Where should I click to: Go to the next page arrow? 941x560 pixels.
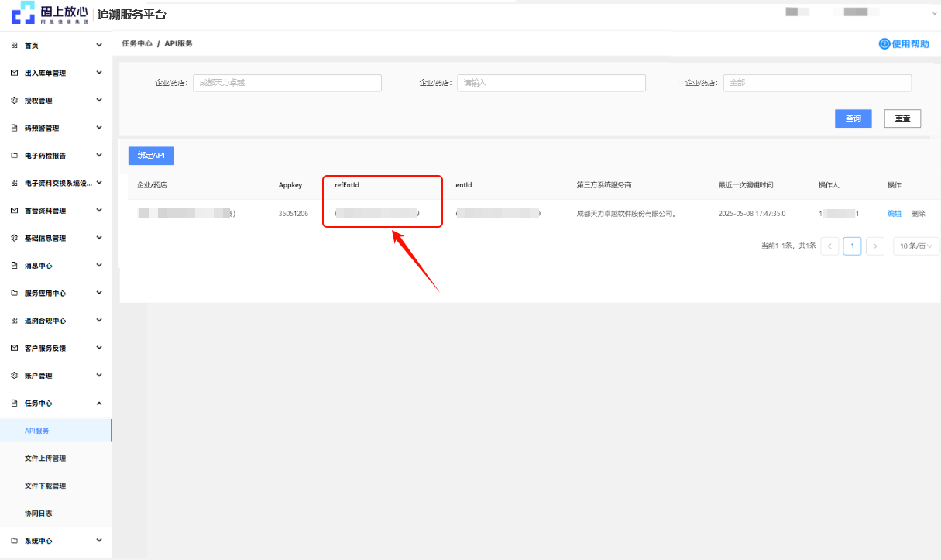(x=874, y=246)
